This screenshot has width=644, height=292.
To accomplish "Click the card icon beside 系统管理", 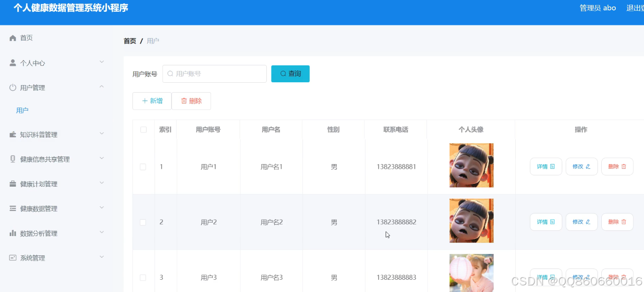I will point(13,258).
